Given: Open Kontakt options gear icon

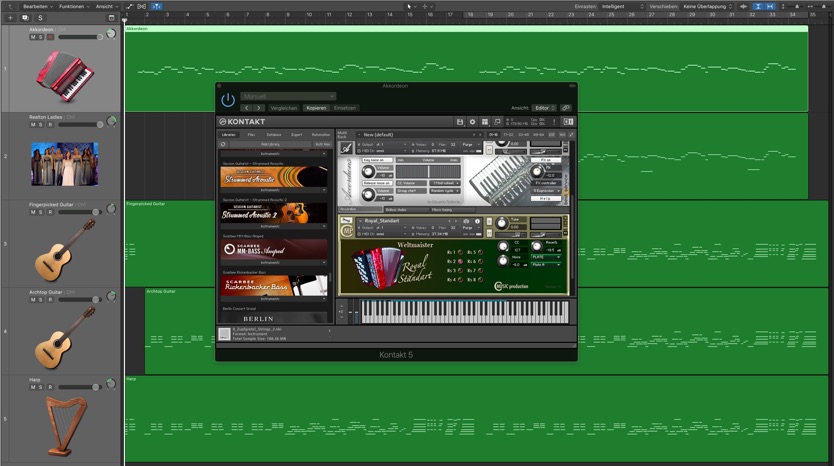Looking at the screenshot, I should (x=472, y=122).
